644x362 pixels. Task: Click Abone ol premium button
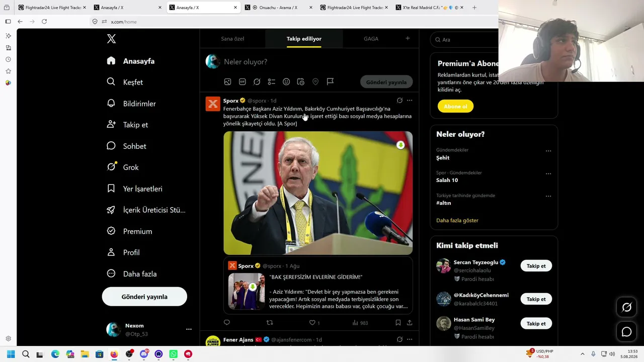click(x=455, y=107)
